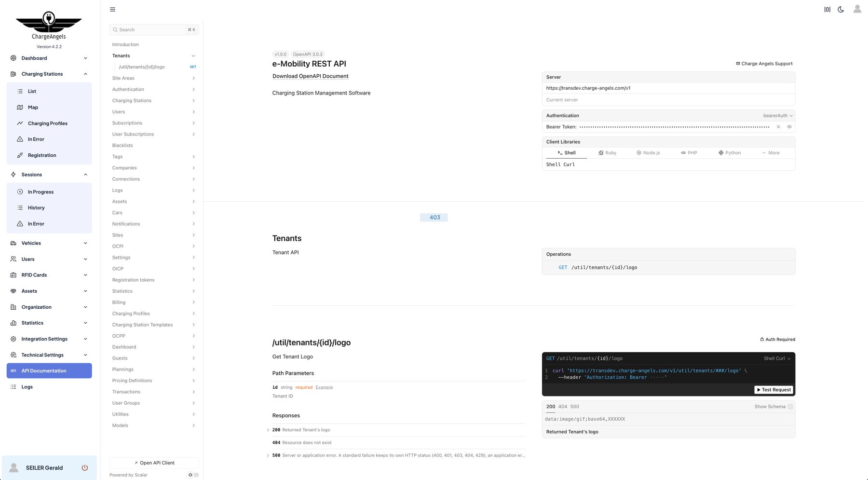Viewport: 868px width, 480px height.
Task: Toggle the Scalar light/dark switch
Action: (193, 475)
